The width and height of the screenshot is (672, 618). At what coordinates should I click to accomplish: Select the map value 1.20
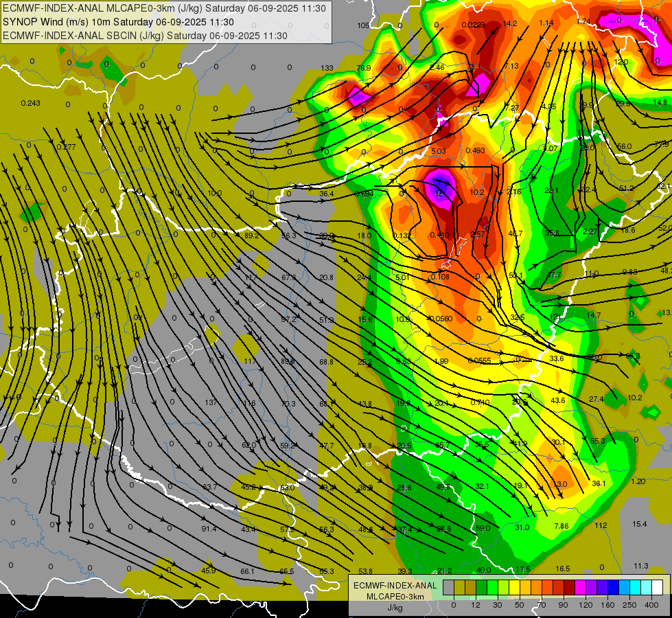pyautogui.click(x=638, y=481)
